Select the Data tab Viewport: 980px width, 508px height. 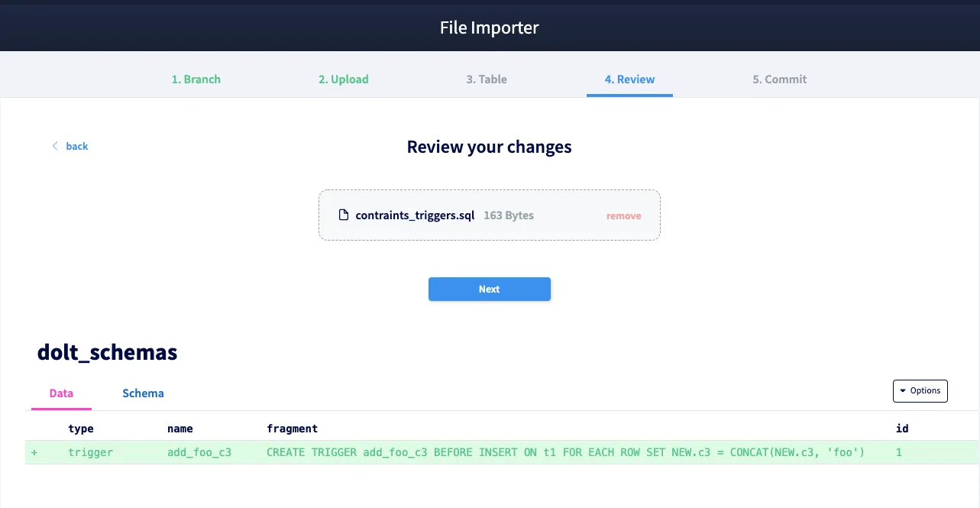pyautogui.click(x=61, y=393)
